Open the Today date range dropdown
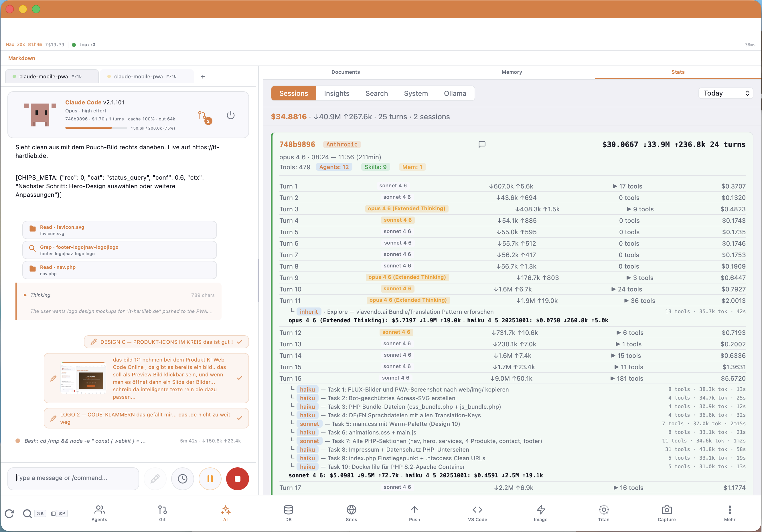The width and height of the screenshot is (762, 532). 725,93
